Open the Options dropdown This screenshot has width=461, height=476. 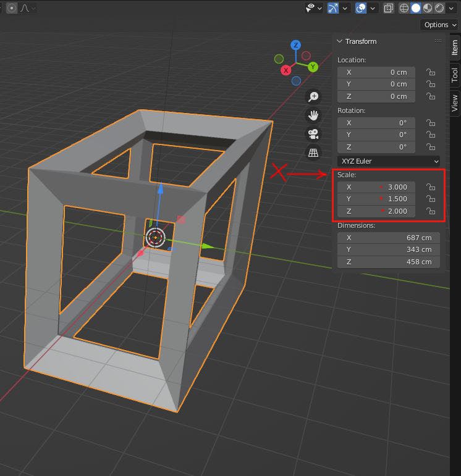[x=439, y=25]
